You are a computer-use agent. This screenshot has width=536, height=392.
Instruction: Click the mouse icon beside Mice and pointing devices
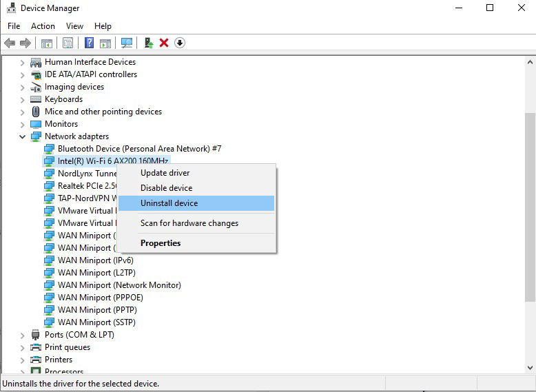pos(36,112)
